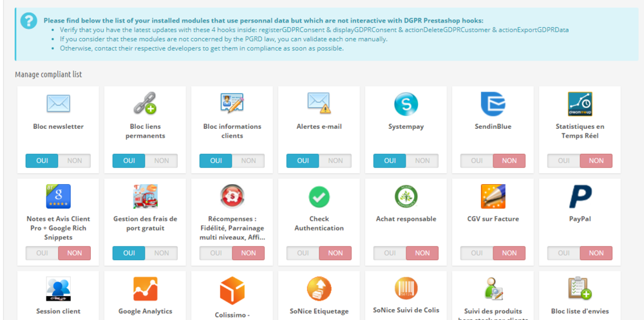Set Notes et Avis Client Pro to OUI
The image size is (644, 320).
pyautogui.click(x=42, y=253)
